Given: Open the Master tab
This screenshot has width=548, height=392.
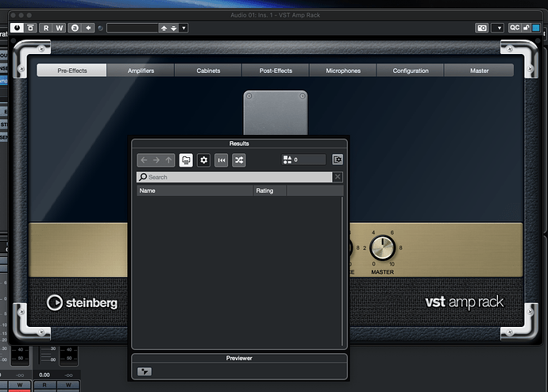Looking at the screenshot, I should point(479,71).
